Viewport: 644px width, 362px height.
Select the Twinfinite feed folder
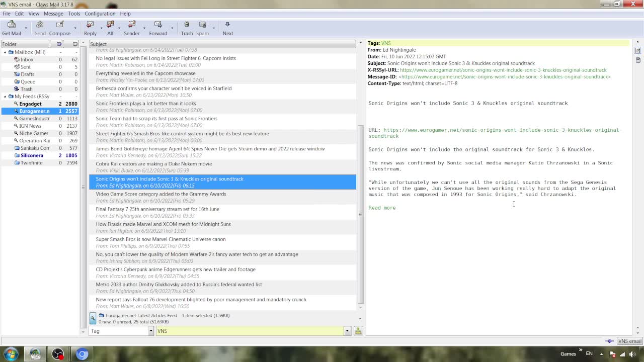pyautogui.click(x=31, y=163)
